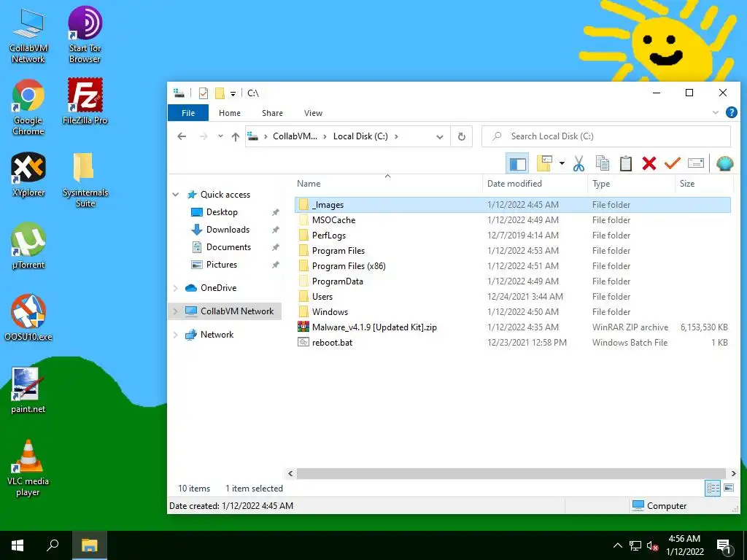Click the quick access Properties checkmark icon

coord(204,93)
